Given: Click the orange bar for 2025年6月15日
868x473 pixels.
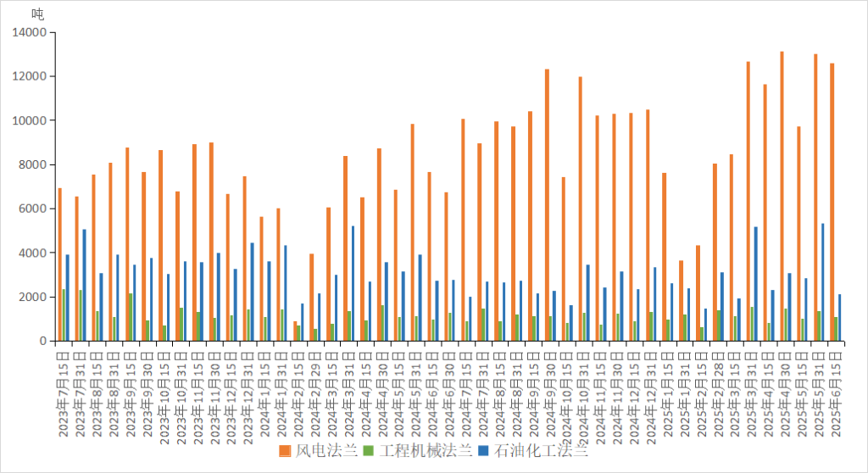Looking at the screenshot, I should pyautogui.click(x=832, y=202).
